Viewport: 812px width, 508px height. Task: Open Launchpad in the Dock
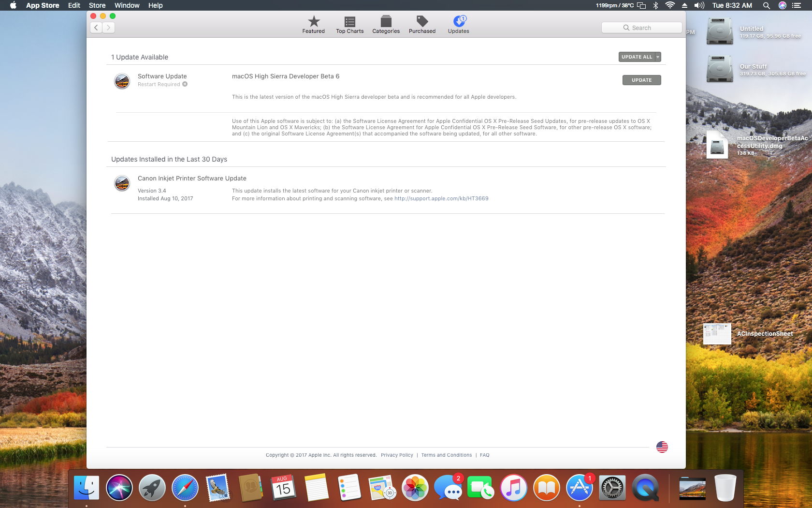152,487
